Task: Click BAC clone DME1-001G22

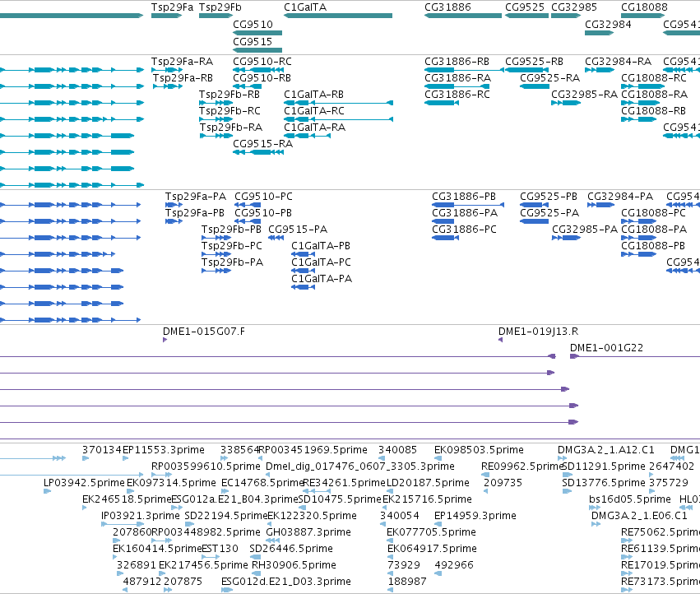Action: point(607,348)
